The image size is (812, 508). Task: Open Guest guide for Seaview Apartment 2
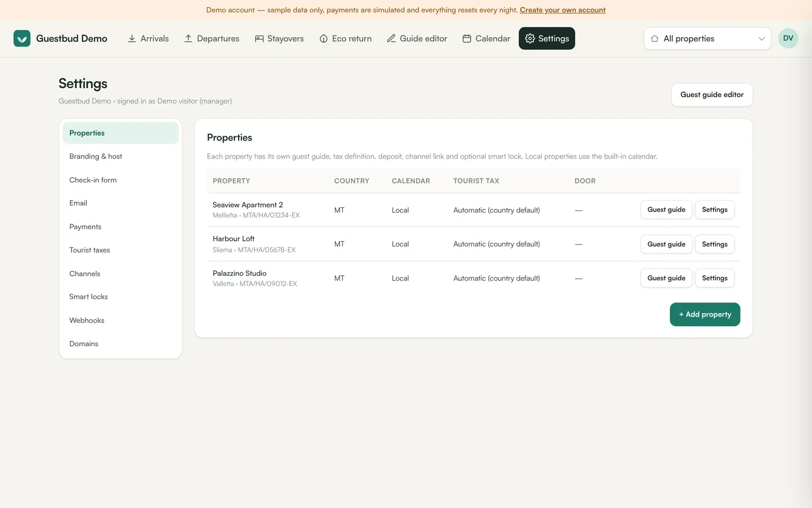tap(666, 210)
